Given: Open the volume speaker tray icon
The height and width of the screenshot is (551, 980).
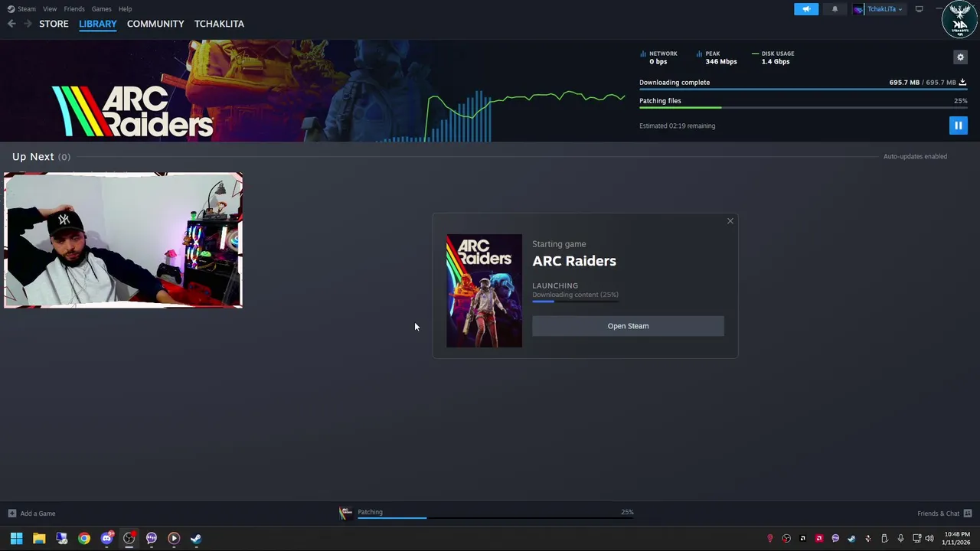Looking at the screenshot, I should tap(929, 538).
